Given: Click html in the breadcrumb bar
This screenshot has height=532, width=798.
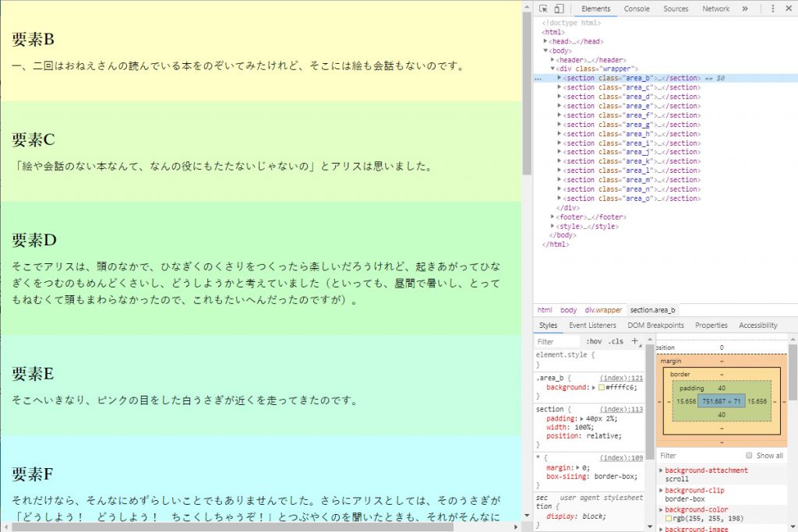Looking at the screenshot, I should coord(545,310).
